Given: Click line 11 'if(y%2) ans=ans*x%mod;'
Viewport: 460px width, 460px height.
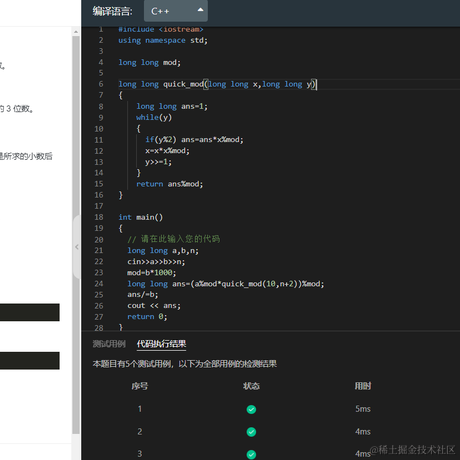Looking at the screenshot, I should pos(194,139).
